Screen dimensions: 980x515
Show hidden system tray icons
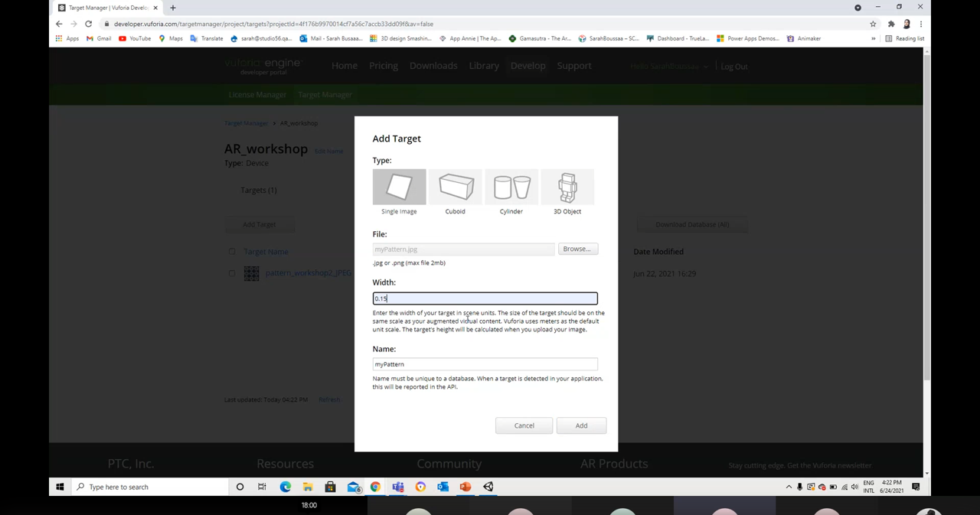789,487
